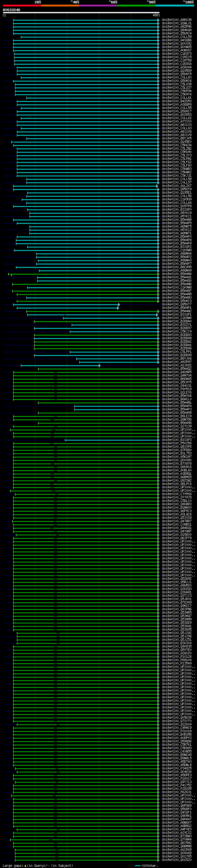Select label UniRef100_A2AX44
Screen dimensions: 197x868
177,67
